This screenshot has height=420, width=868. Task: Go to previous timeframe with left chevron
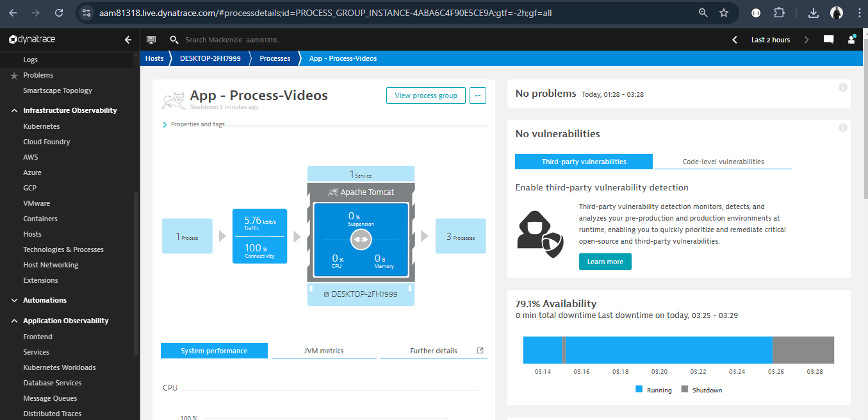tap(735, 40)
